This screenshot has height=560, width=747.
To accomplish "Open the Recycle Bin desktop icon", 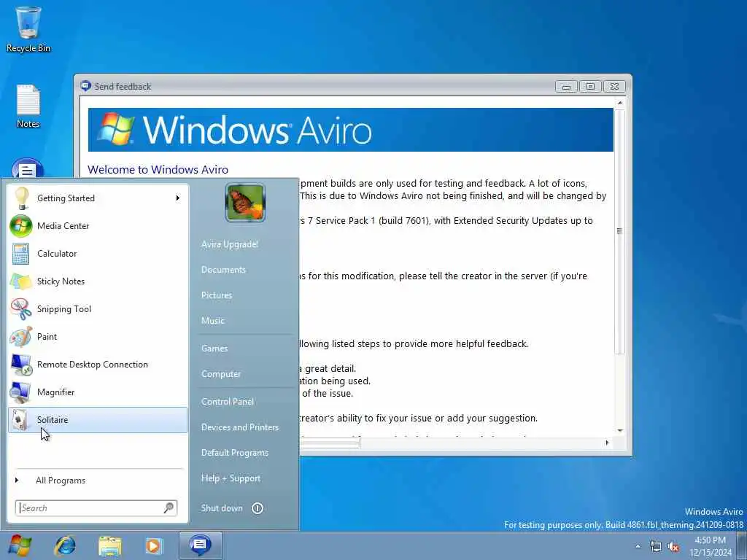I will coord(28,28).
